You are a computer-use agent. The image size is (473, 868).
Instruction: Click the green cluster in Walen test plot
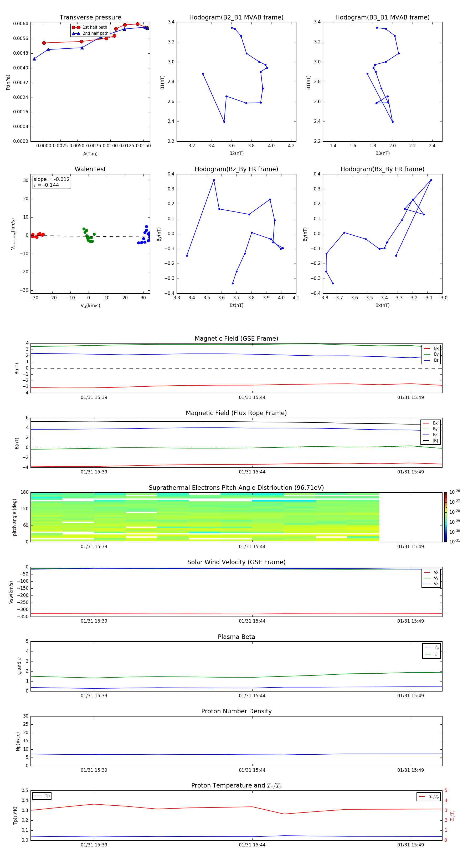point(88,235)
